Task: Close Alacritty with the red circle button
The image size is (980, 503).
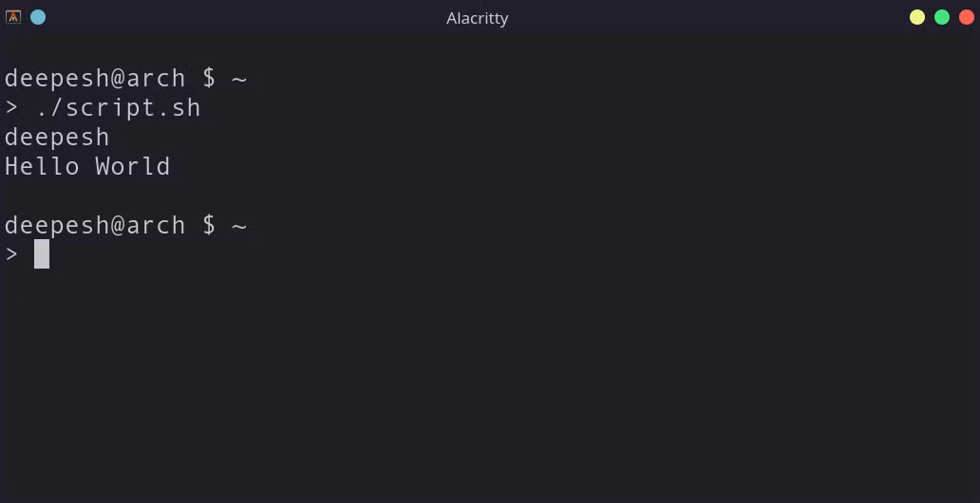Action: pyautogui.click(x=967, y=17)
